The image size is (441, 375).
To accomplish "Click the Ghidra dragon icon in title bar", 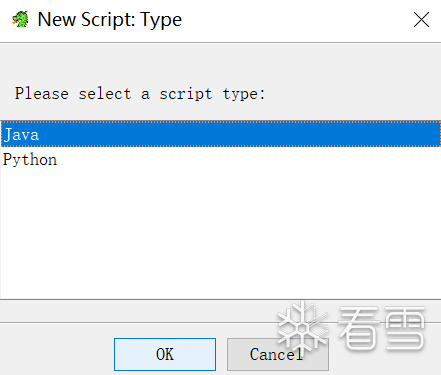I will [20, 19].
